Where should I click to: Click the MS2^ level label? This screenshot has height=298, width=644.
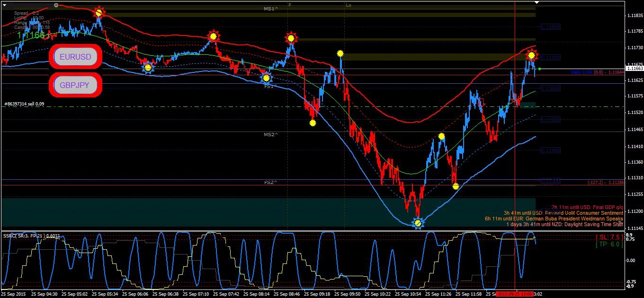coord(271,135)
